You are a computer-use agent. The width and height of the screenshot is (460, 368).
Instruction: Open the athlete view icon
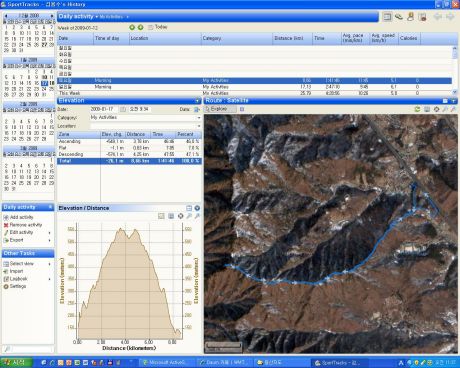pyautogui.click(x=411, y=17)
